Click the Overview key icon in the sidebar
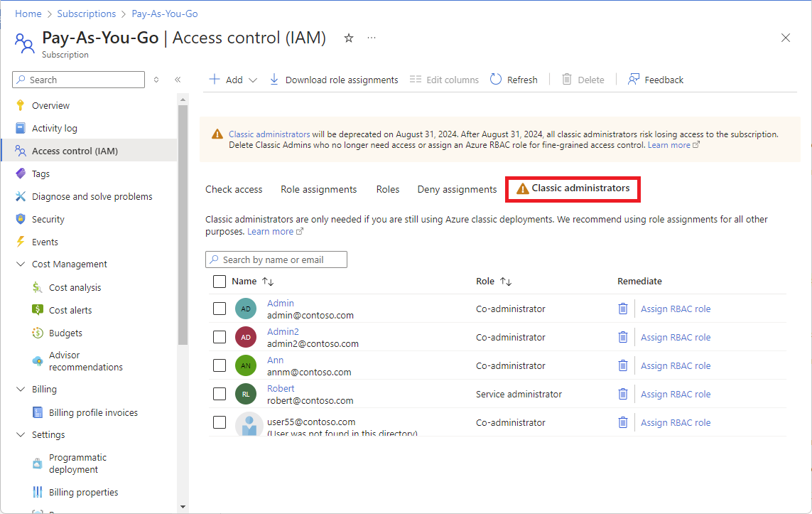This screenshot has width=812, height=514. point(20,105)
